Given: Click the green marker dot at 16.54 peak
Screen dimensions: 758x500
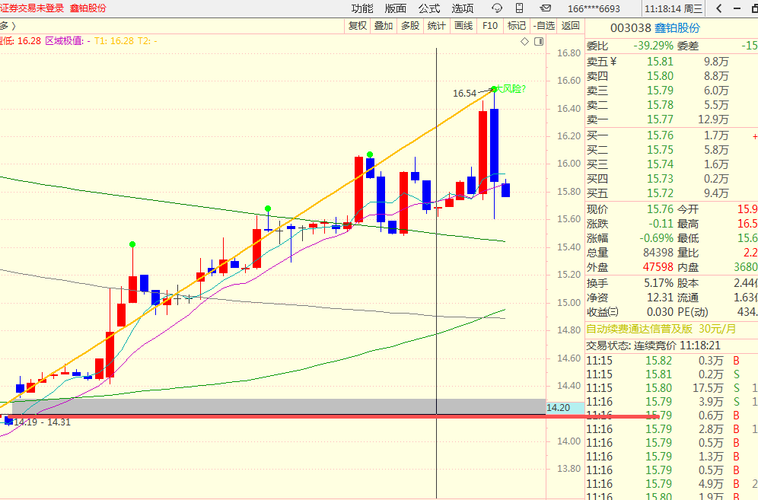Looking at the screenshot, I should click(x=494, y=89).
